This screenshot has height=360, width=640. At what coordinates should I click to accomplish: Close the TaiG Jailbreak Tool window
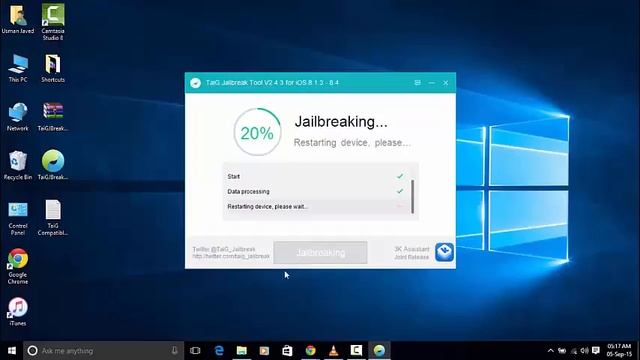(x=446, y=82)
